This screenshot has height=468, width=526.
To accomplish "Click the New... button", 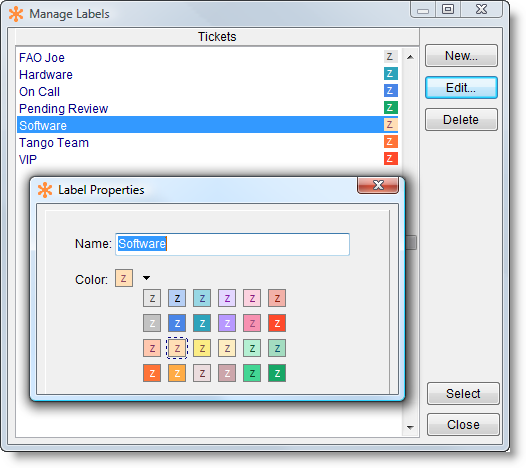I will [461, 56].
